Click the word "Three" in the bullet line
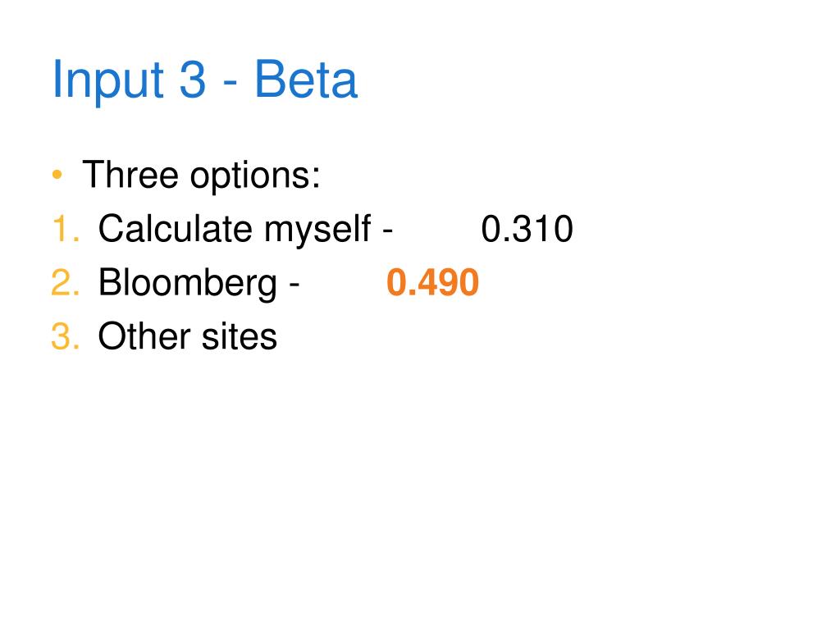This screenshot has width=840, height=630. tap(130, 174)
